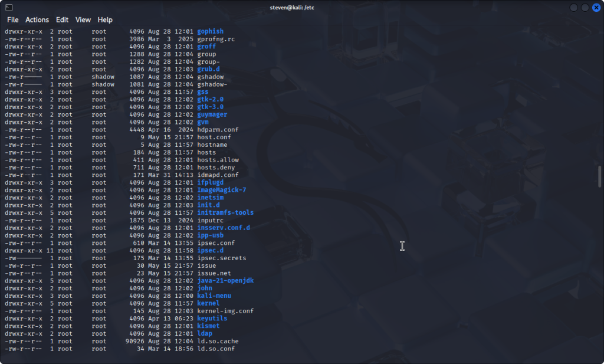Click the java-21-openjdk directory name
Screen dimensions: 604x364
click(225, 281)
